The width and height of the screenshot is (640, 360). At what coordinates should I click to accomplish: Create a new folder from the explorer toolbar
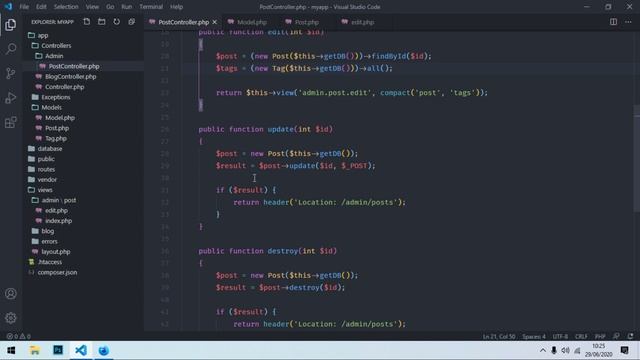point(101,22)
